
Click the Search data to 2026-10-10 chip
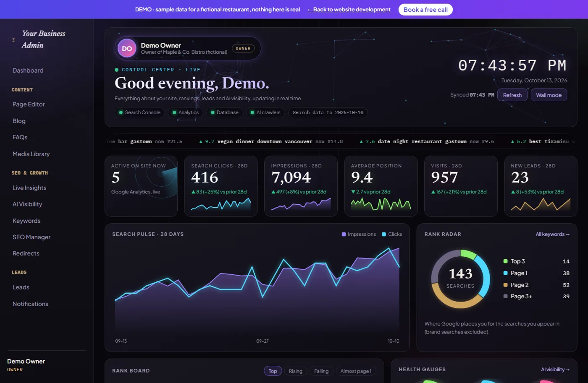pos(328,112)
